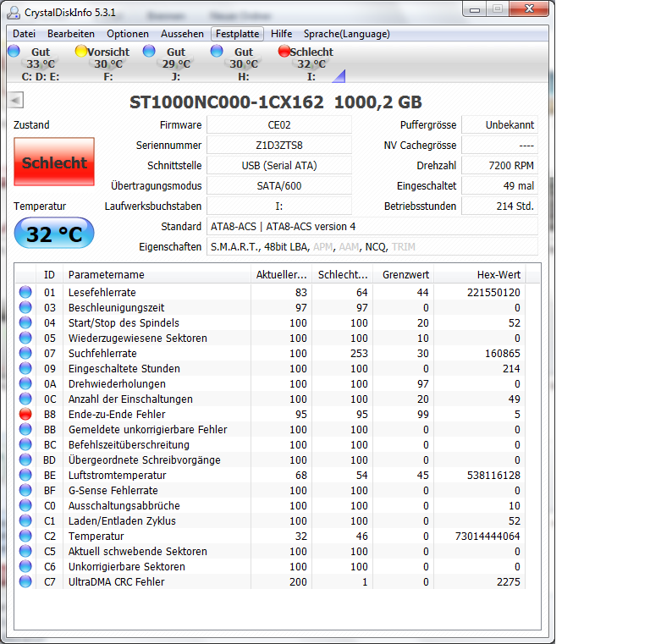This screenshot has width=650, height=644.
Task: Select the Ende-zu-Ende Fehler parameter name
Action: pos(117,414)
